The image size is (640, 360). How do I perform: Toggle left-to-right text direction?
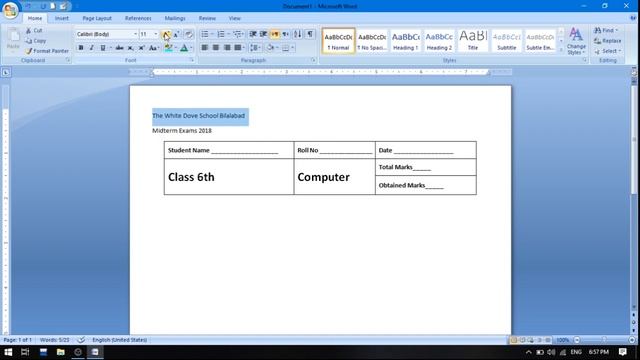point(275,34)
